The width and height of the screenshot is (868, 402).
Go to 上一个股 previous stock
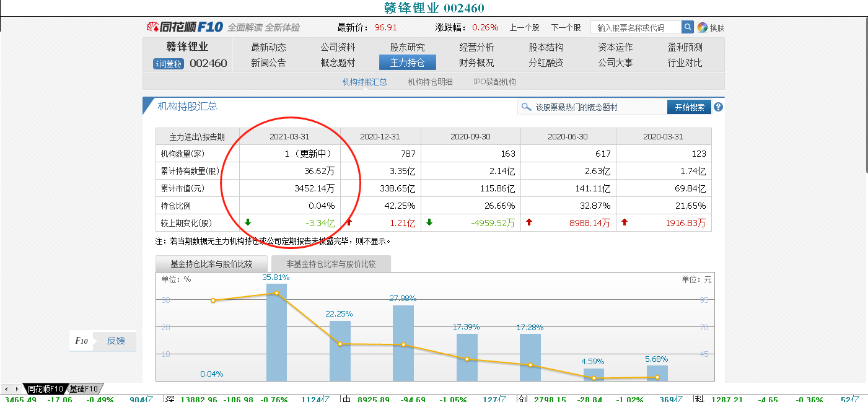[x=524, y=27]
